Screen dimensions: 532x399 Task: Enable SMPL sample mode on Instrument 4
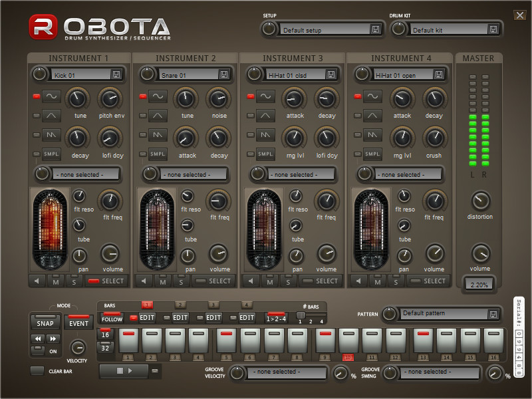[374, 154]
